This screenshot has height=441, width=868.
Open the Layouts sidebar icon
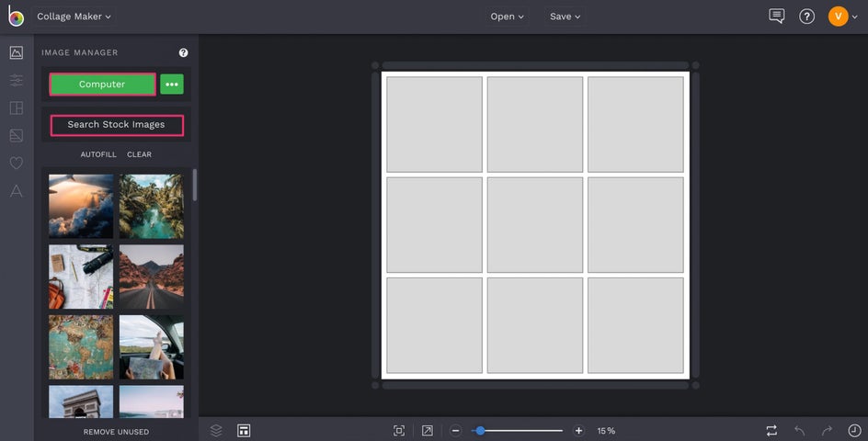click(17, 107)
